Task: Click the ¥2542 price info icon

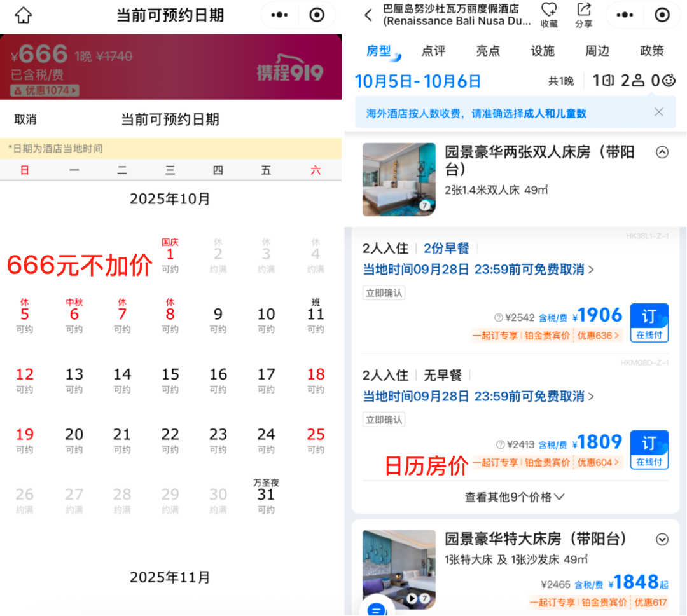Action: (498, 317)
